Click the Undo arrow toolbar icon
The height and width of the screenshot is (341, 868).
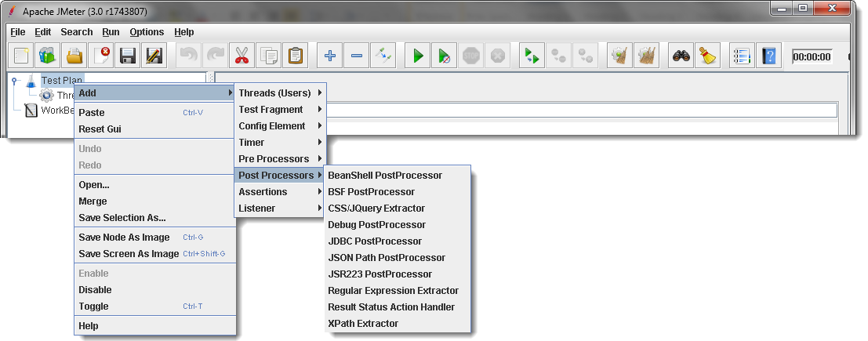[188, 56]
